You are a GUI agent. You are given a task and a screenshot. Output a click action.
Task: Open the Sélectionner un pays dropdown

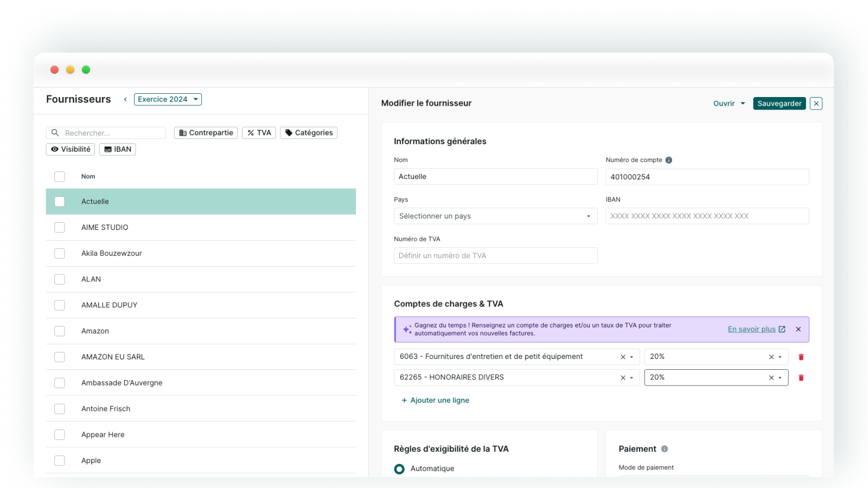(495, 216)
